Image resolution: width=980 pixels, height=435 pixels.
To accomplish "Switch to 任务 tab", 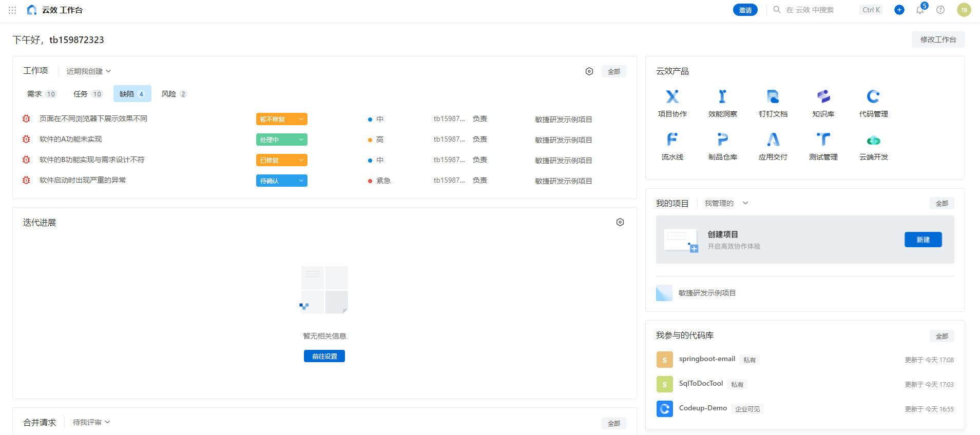I will (87, 94).
